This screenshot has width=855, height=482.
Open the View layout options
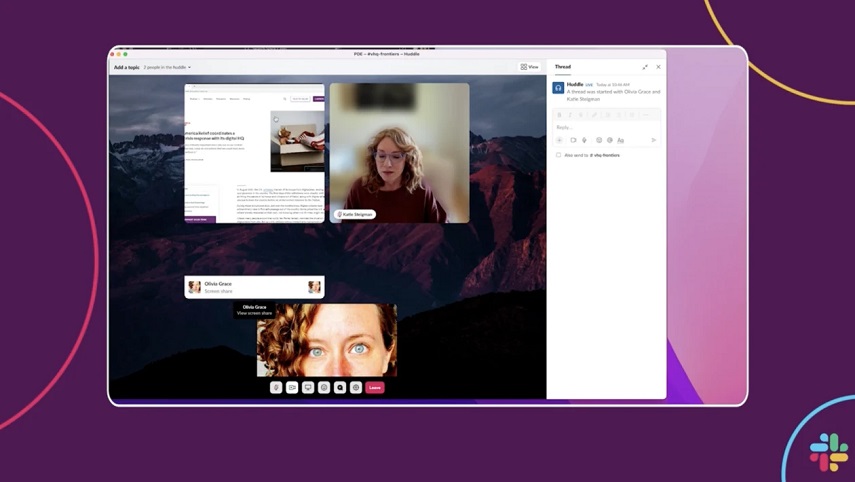[x=529, y=67]
